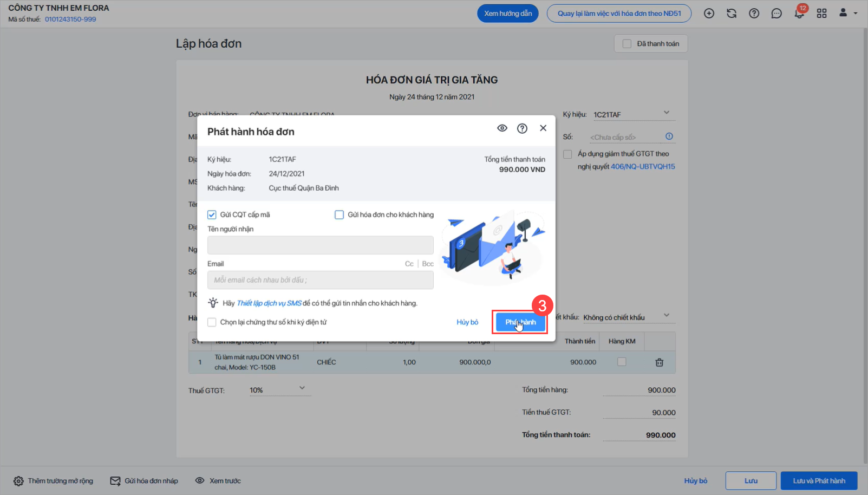The height and width of the screenshot is (495, 868).
Task: Click the Thành tiền column header
Action: coord(579,341)
